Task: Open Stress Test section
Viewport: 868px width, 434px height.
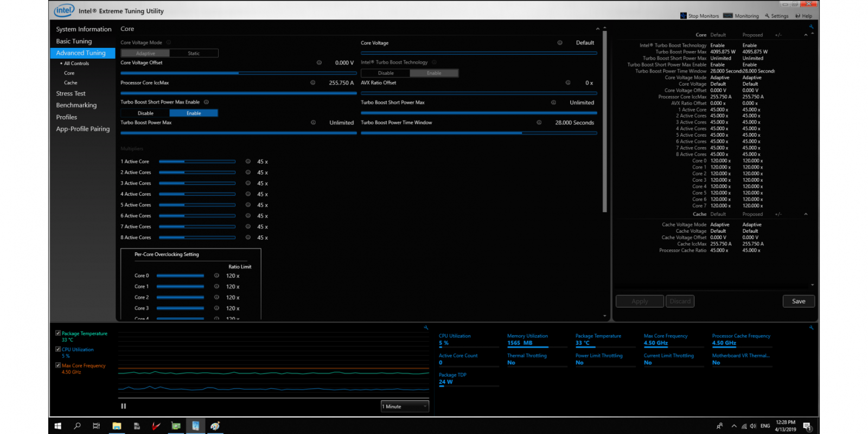Action: pos(71,93)
